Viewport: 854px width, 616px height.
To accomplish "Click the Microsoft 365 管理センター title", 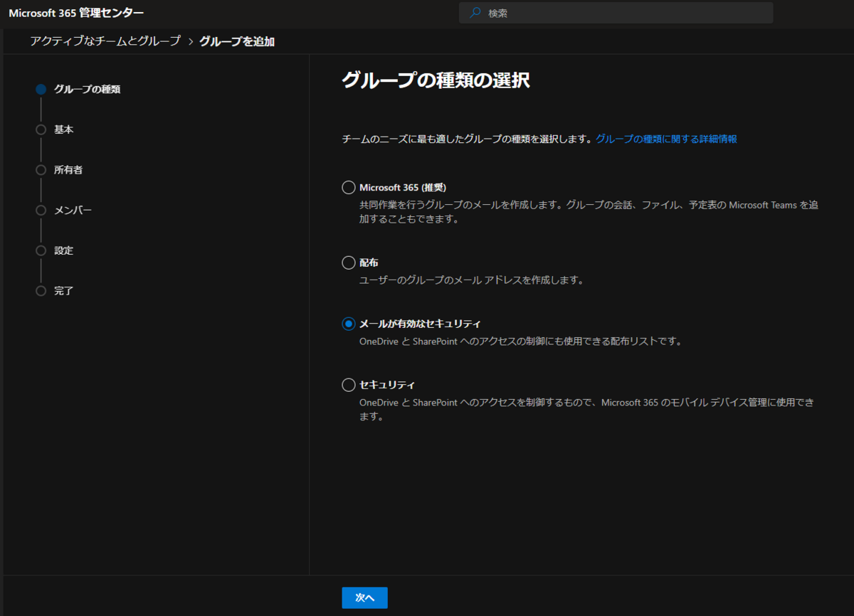I will [76, 13].
